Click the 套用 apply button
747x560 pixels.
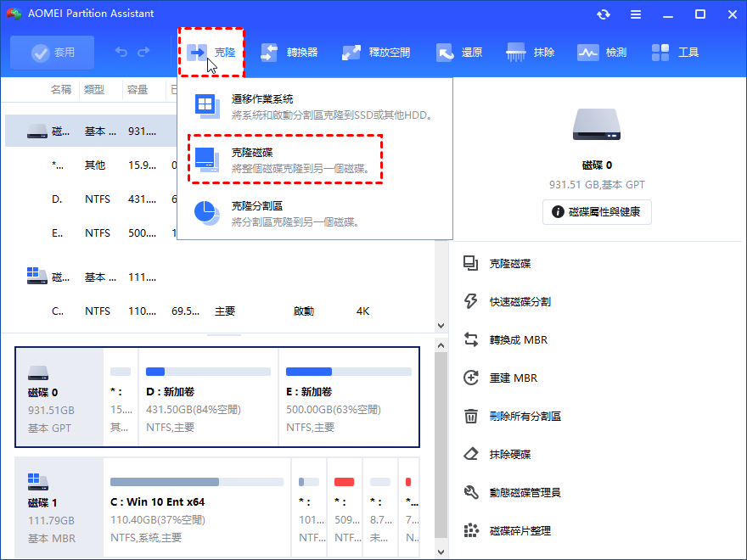(52, 52)
